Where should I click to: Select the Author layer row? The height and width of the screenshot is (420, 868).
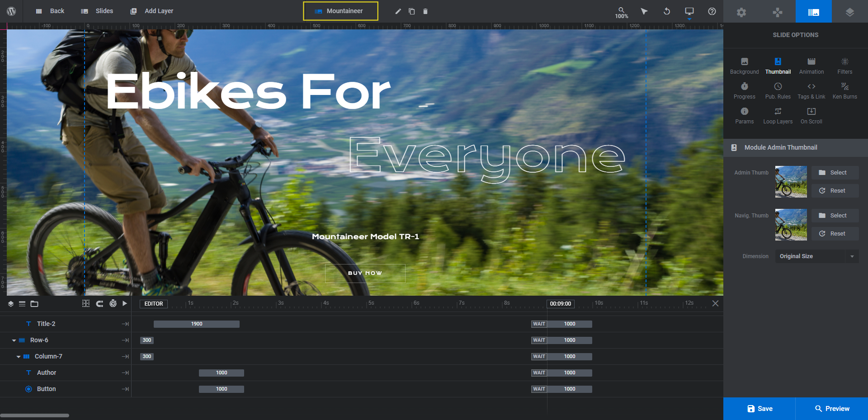click(66, 373)
